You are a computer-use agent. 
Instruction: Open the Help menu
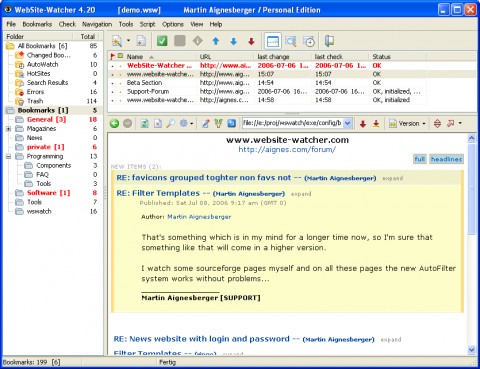coord(216,24)
